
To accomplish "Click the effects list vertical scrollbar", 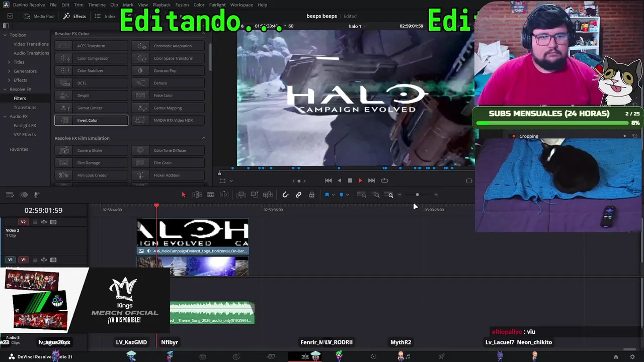I will click(210, 56).
